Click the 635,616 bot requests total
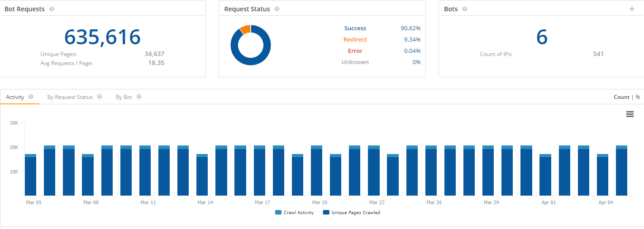The image size is (644, 229). click(102, 37)
